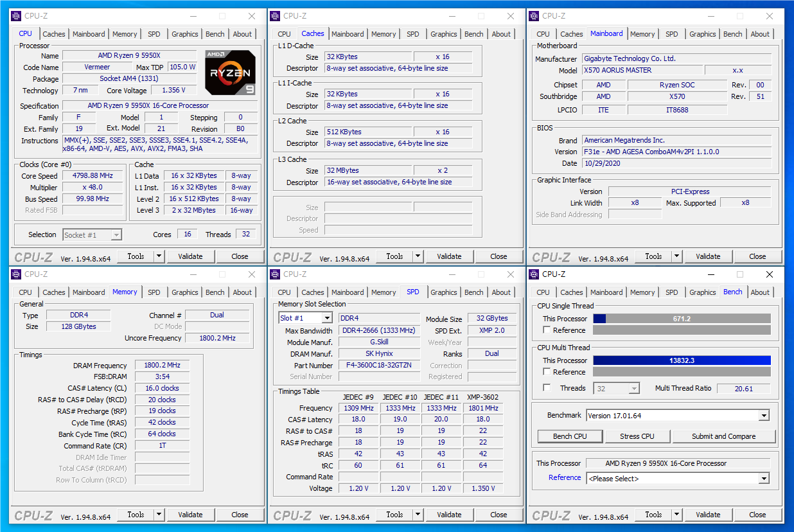Click the multi thread 13832.3 score bar
The height and width of the screenshot is (532, 794).
[x=682, y=360]
